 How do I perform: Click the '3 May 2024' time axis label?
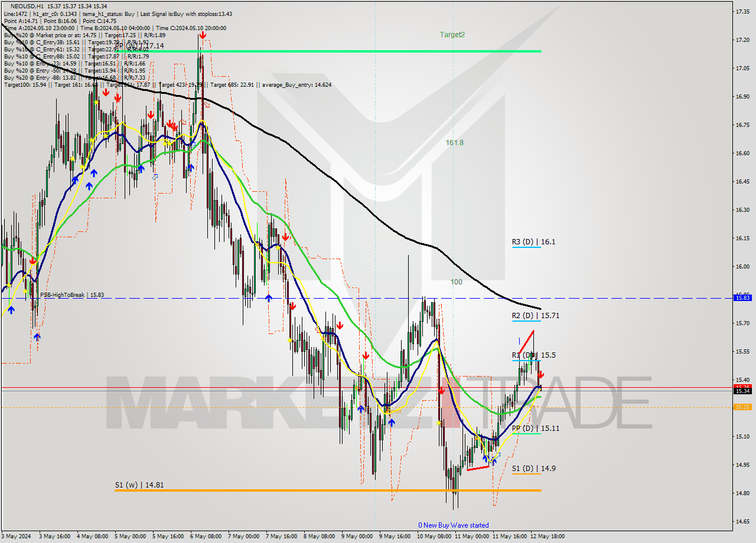point(15,537)
